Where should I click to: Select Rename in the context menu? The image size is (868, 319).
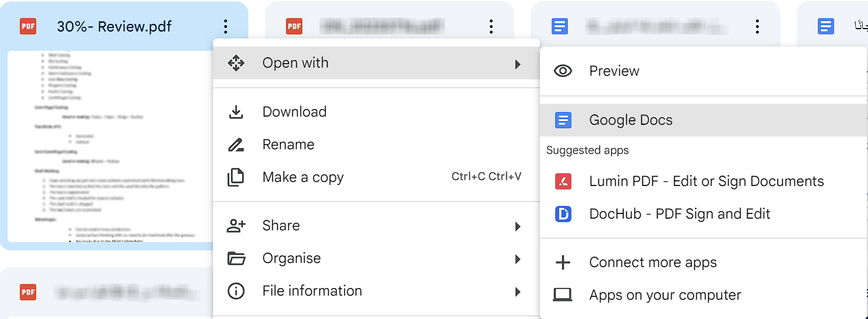click(x=376, y=145)
